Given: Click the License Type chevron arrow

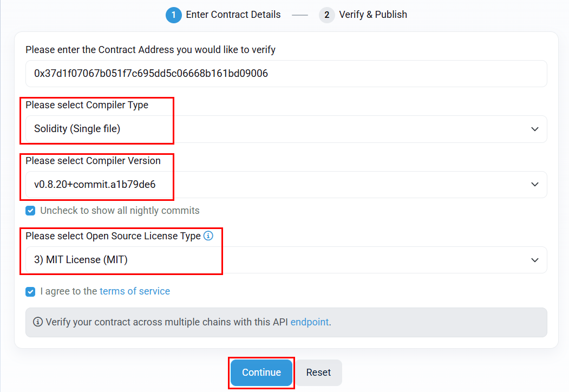Looking at the screenshot, I should pos(534,260).
